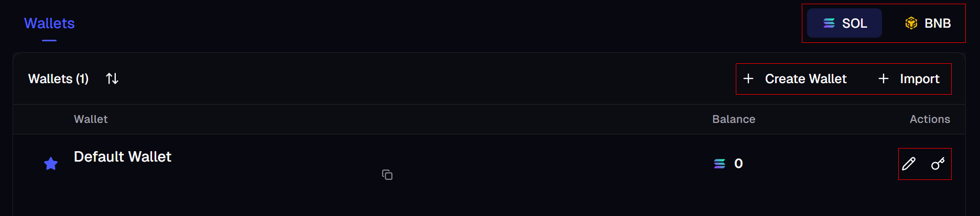
Task: Toggle the star on Default Wallet
Action: 51,164
